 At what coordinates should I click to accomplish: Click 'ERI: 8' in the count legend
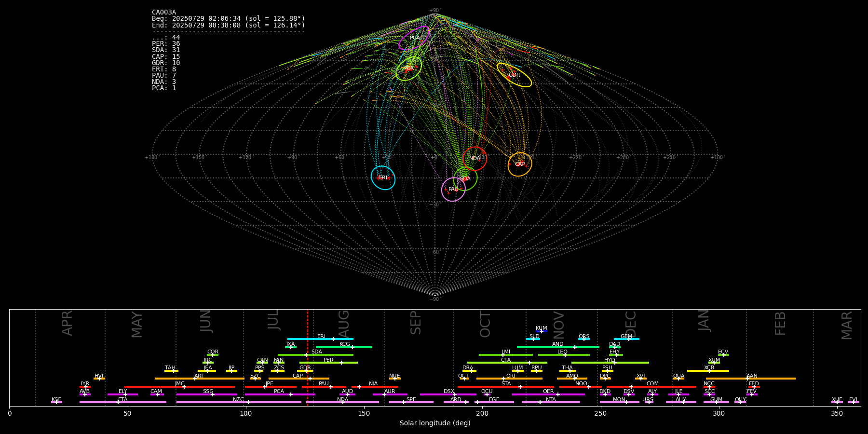164,69
